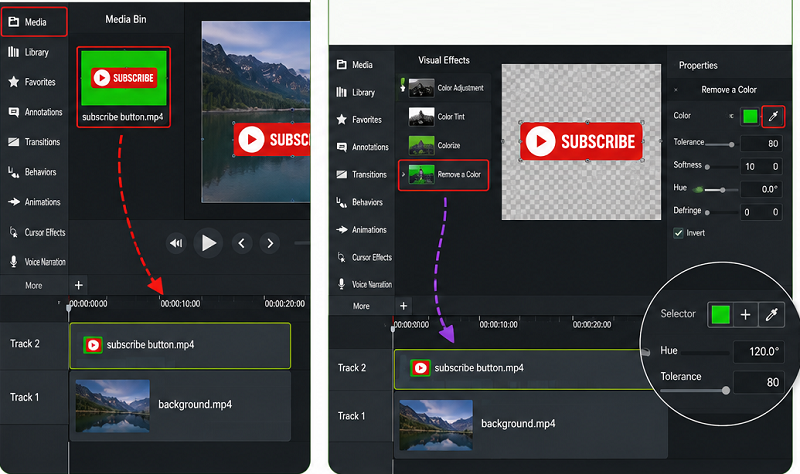The width and height of the screenshot is (800, 474).
Task: Click the previous frame left-chevron button
Action: [x=242, y=243]
